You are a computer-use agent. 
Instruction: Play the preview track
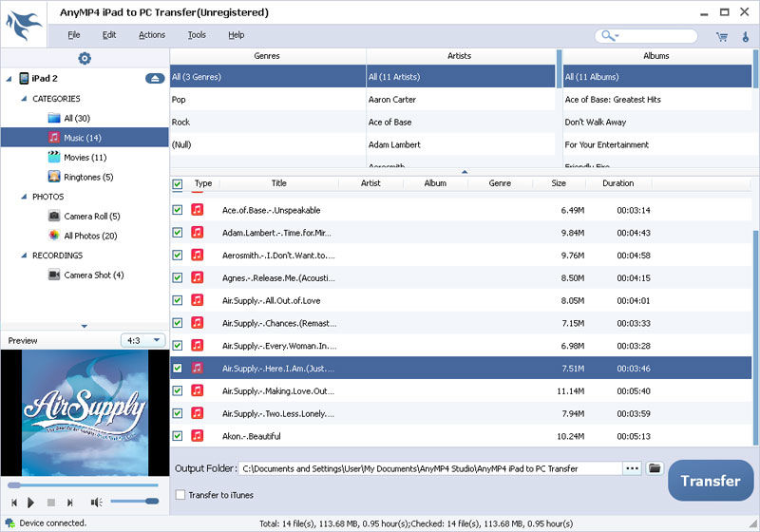pos(31,503)
